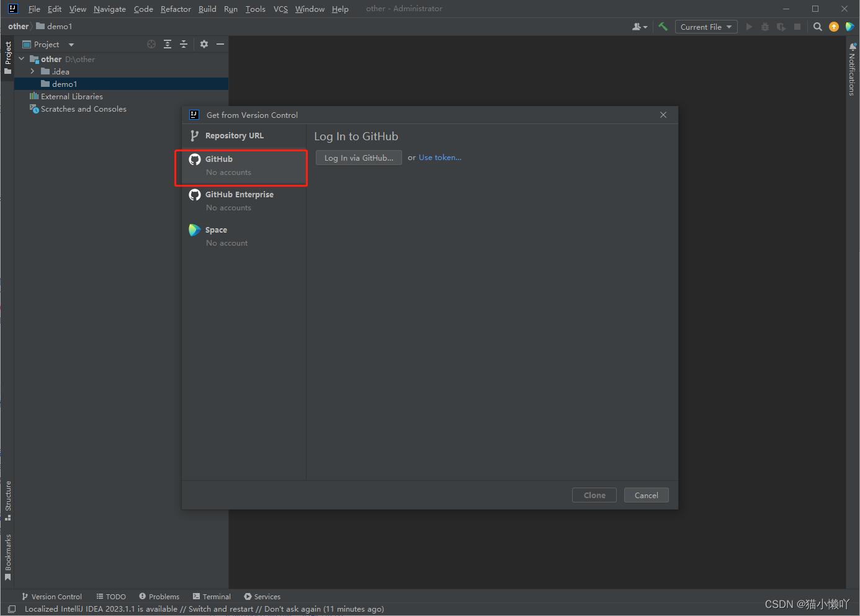Click the IntelliJ IDEA 2023.1.1 available status message

tap(204, 609)
